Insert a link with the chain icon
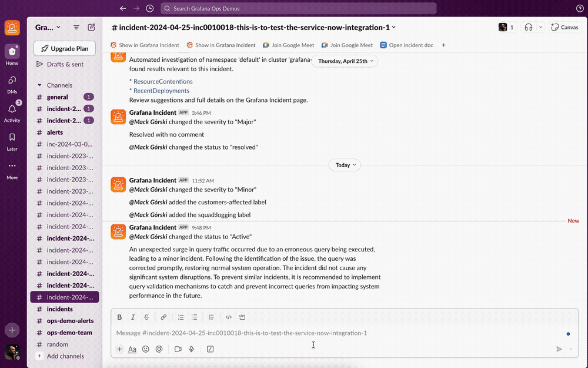Viewport: 588px width, 368px height. [163, 317]
